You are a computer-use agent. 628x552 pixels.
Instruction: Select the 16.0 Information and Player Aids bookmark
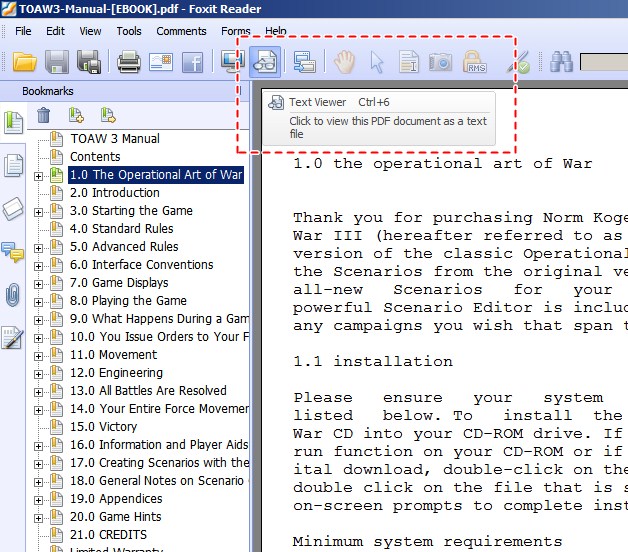(159, 445)
